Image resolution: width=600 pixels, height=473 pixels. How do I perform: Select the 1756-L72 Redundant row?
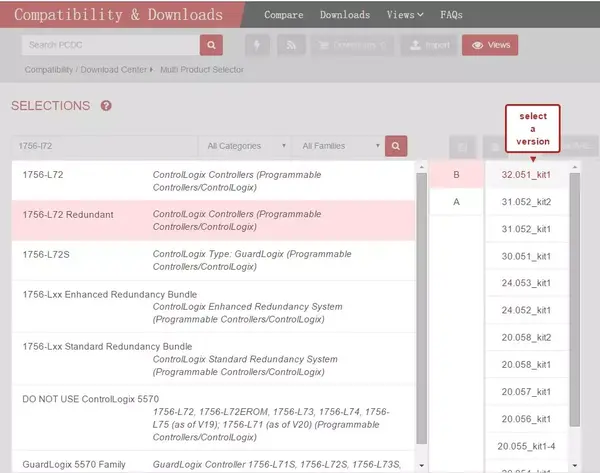click(x=213, y=220)
